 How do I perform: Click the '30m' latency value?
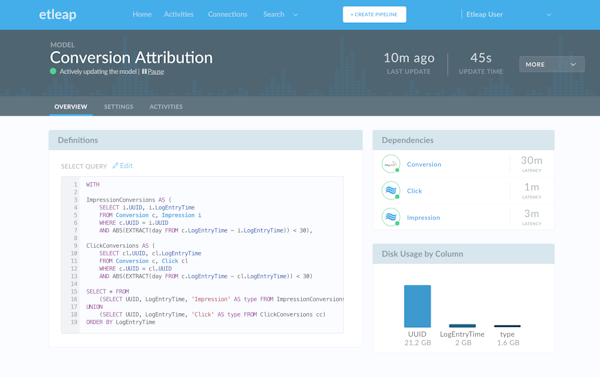coord(532,160)
